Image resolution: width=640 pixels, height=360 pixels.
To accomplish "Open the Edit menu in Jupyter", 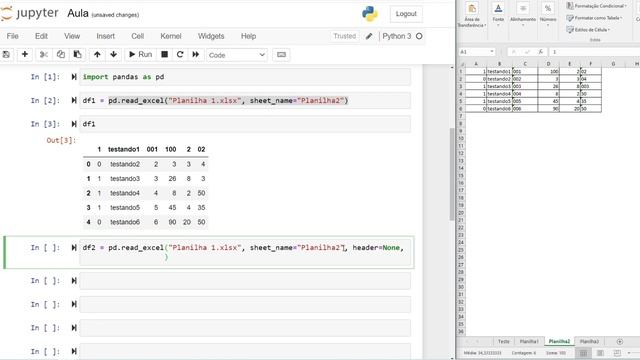I will point(41,36).
